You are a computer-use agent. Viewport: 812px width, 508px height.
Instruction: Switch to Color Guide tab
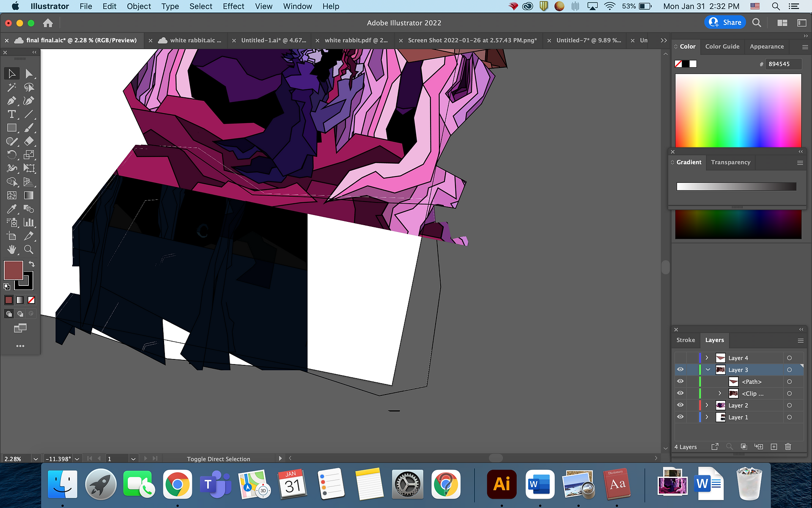tap(722, 47)
